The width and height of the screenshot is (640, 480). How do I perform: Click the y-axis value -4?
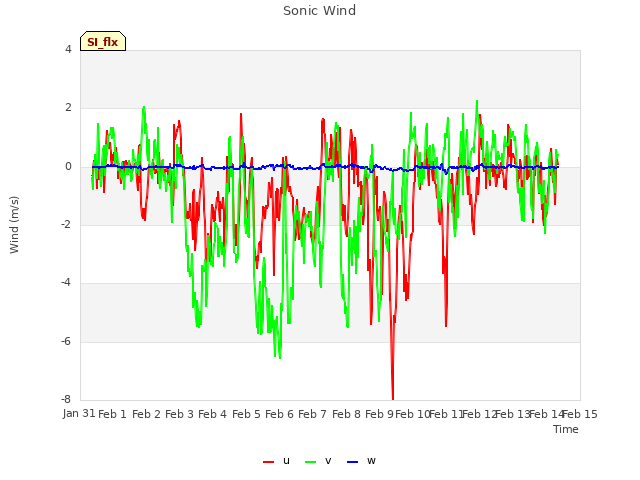pyautogui.click(x=67, y=282)
